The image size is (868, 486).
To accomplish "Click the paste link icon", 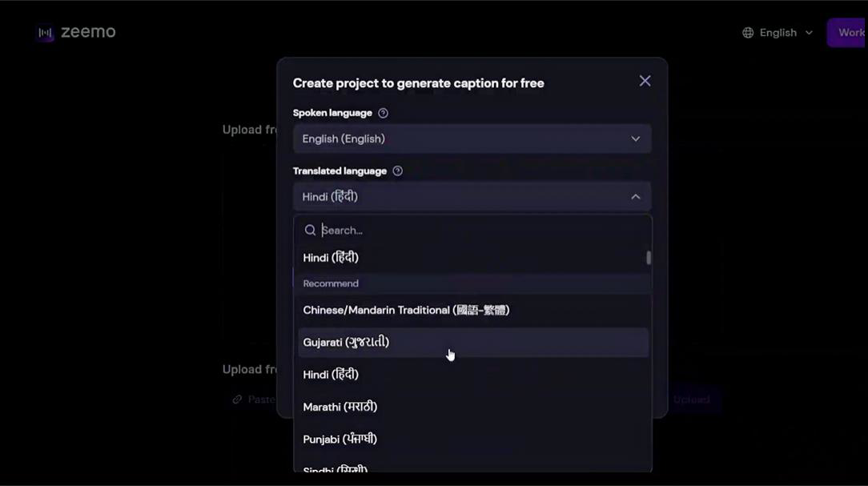I will point(237,399).
